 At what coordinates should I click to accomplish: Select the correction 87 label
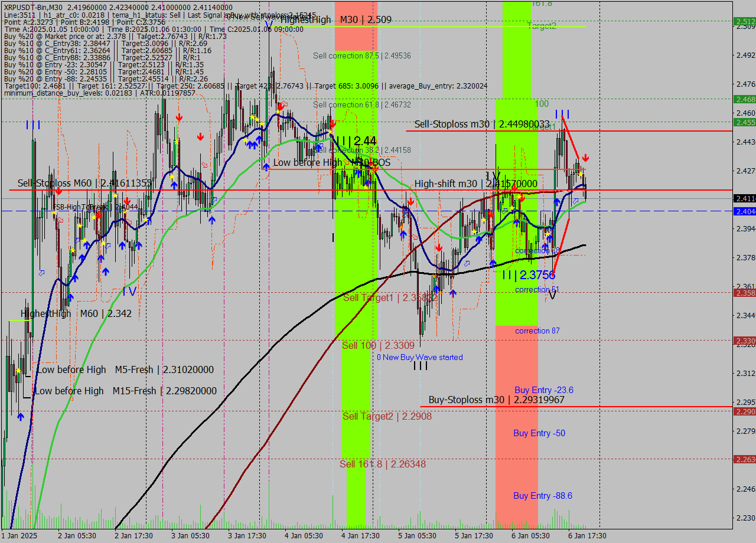tap(537, 331)
